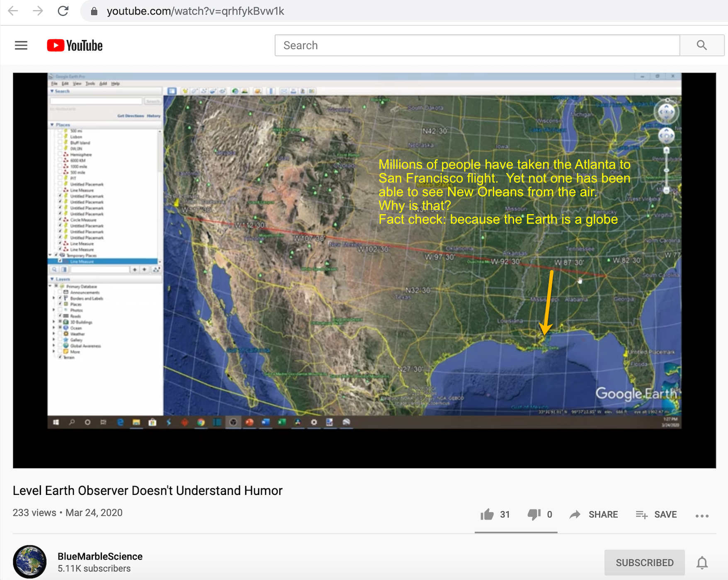Screen dimensions: 728x580
Task: Go forward using the browser forward arrow
Action: [38, 11]
